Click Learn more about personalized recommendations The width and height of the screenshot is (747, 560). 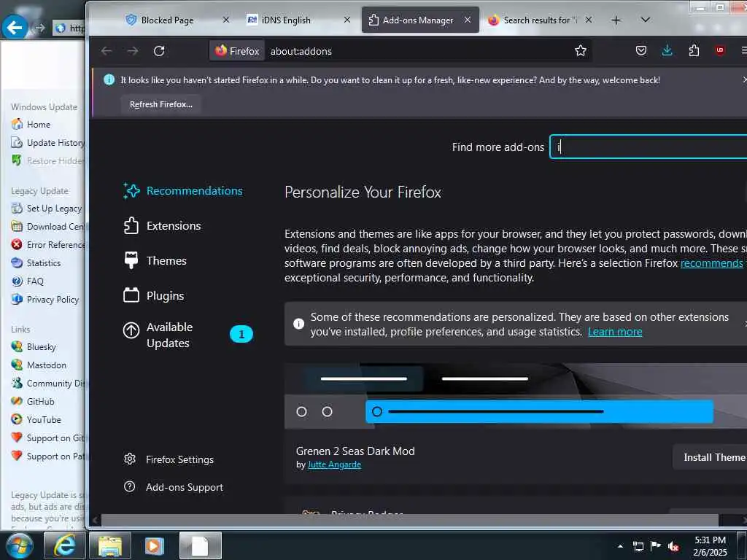615,332
